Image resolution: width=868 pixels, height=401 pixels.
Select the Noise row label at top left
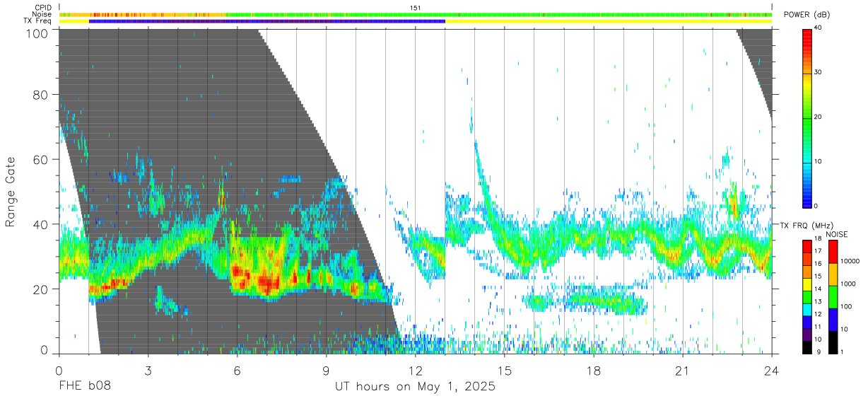(42, 14)
